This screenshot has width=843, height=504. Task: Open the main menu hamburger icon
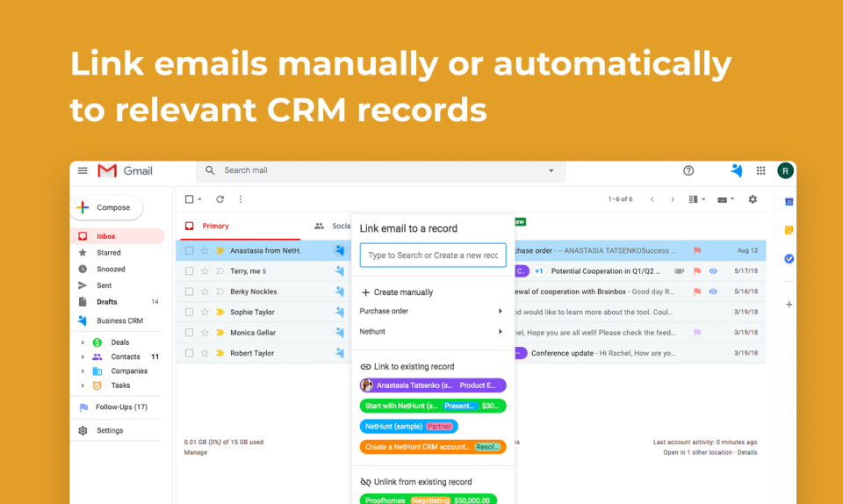[x=83, y=171]
